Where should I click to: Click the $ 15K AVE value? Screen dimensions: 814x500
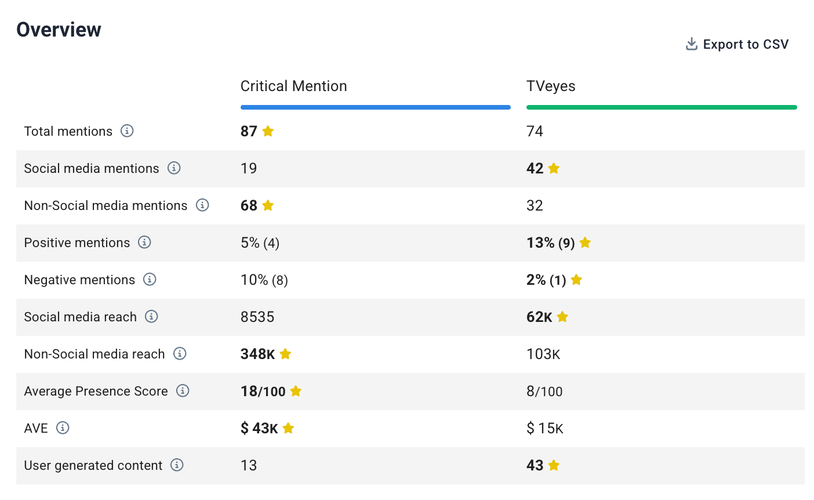pyautogui.click(x=545, y=428)
